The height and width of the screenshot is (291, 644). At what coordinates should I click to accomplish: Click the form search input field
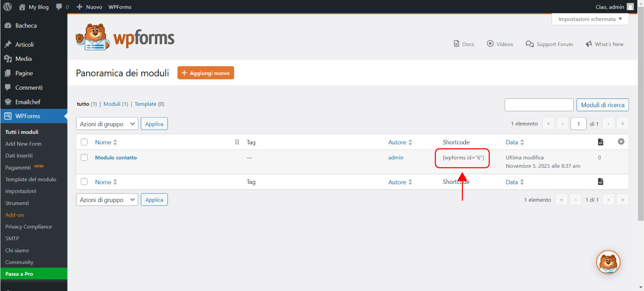coord(539,105)
